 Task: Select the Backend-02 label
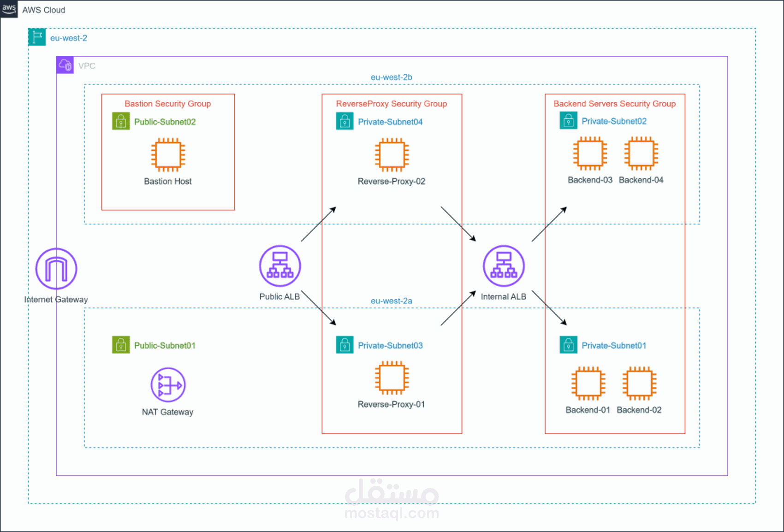(x=639, y=410)
